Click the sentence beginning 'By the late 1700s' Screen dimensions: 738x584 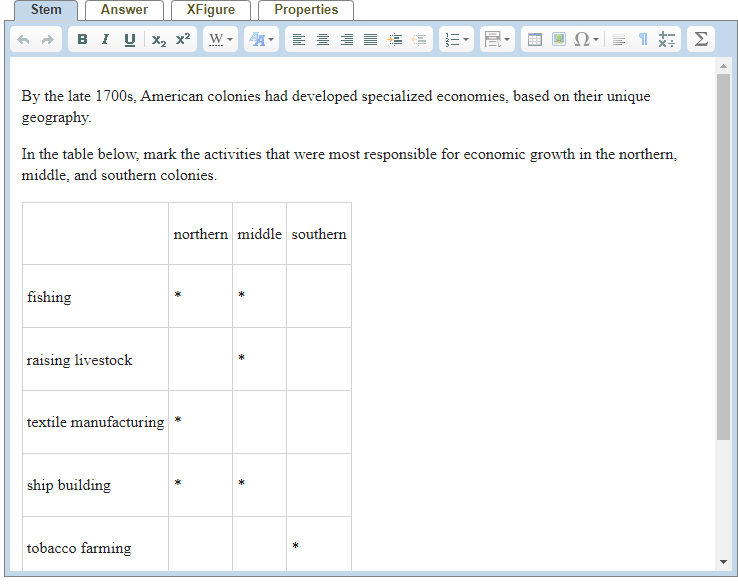point(336,106)
